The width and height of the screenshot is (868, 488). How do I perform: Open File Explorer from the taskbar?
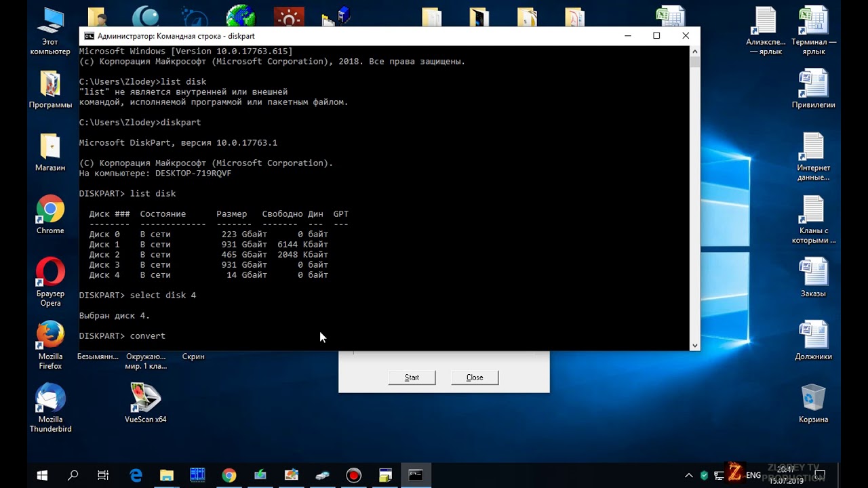click(x=166, y=475)
